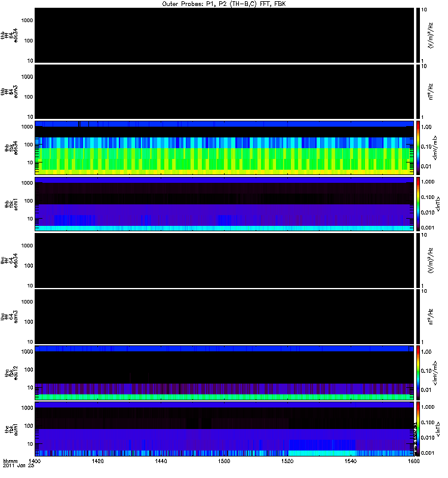Click inside the thc fff scm3 black panel

coord(224,317)
